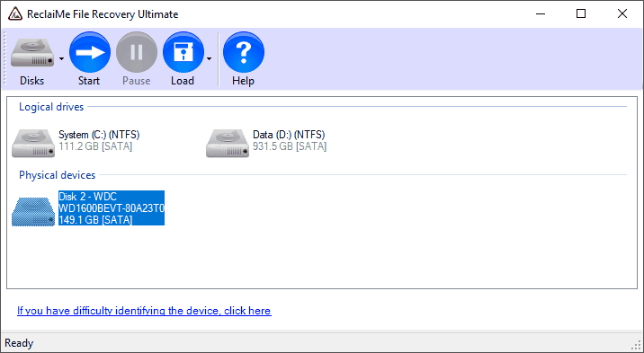Image resolution: width=644 pixels, height=353 pixels.
Task: Click the Disks toolbar icon
Action: coord(32,53)
